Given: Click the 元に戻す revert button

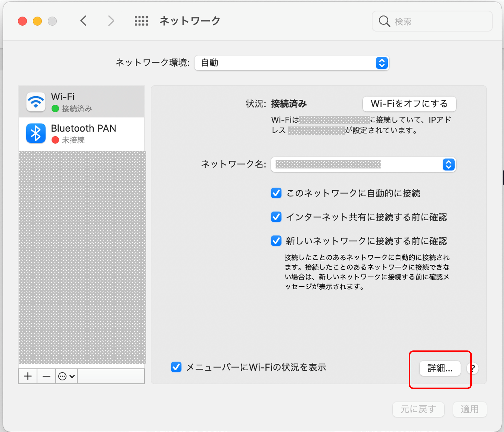Looking at the screenshot, I should click(x=418, y=409).
